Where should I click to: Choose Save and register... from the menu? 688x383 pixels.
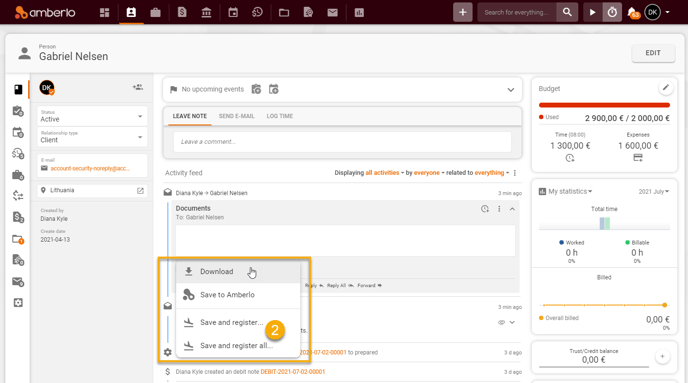coord(238,322)
